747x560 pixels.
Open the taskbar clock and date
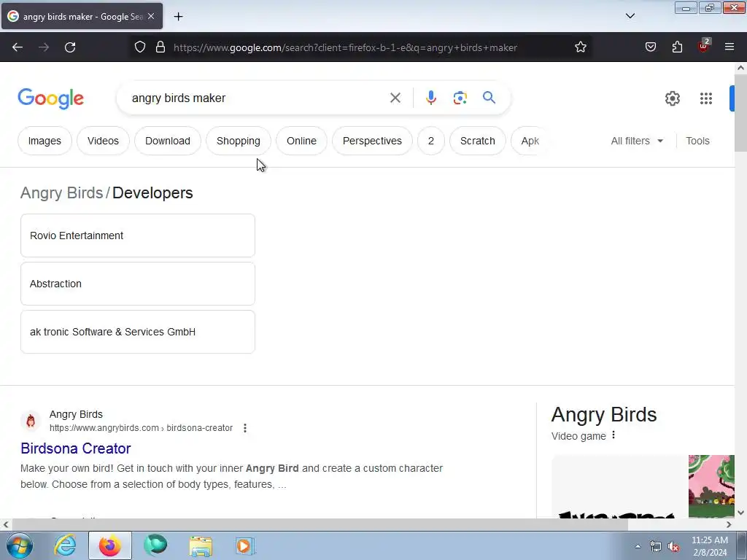pos(709,546)
